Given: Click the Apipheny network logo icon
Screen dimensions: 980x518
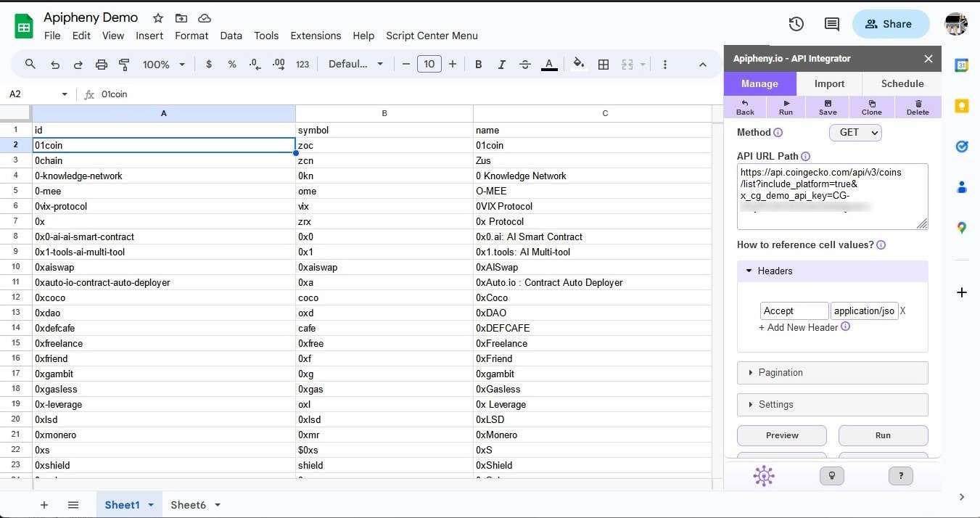Looking at the screenshot, I should [x=764, y=476].
